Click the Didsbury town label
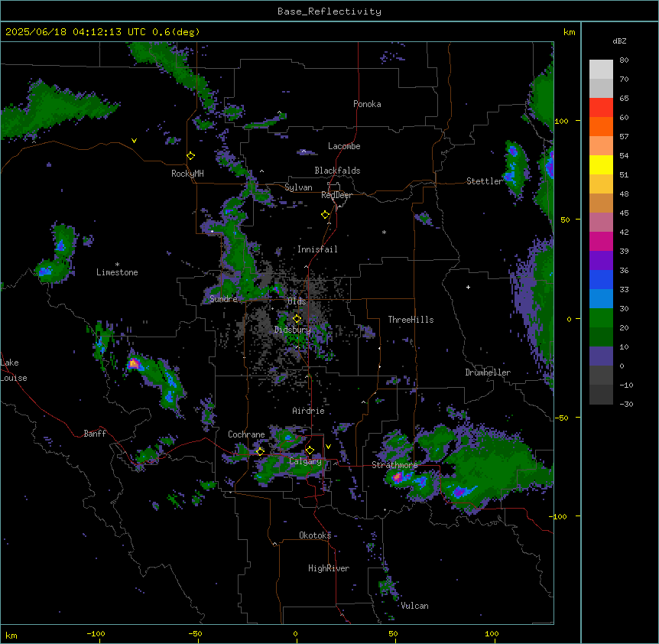 tap(293, 330)
